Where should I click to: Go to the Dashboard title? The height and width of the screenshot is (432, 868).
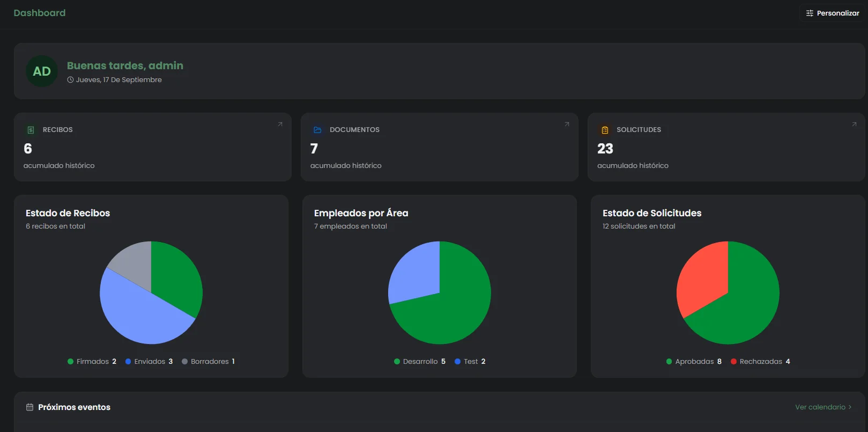(x=40, y=13)
